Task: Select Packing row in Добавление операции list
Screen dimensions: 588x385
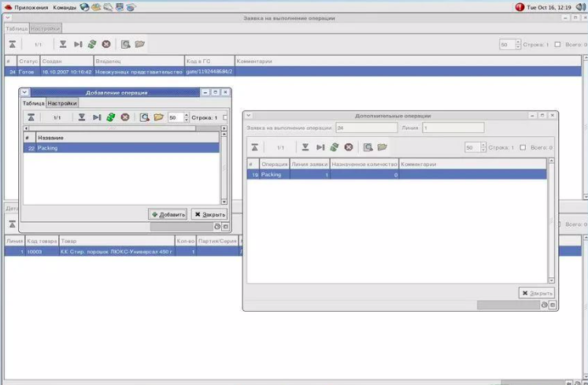Action: (x=121, y=148)
